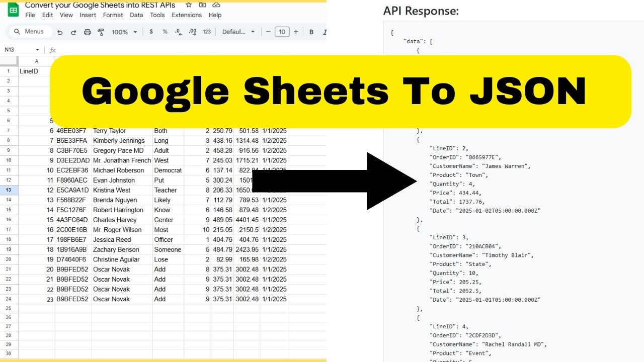
Task: Click the Kimberly Jennings cell
Action: click(x=122, y=141)
